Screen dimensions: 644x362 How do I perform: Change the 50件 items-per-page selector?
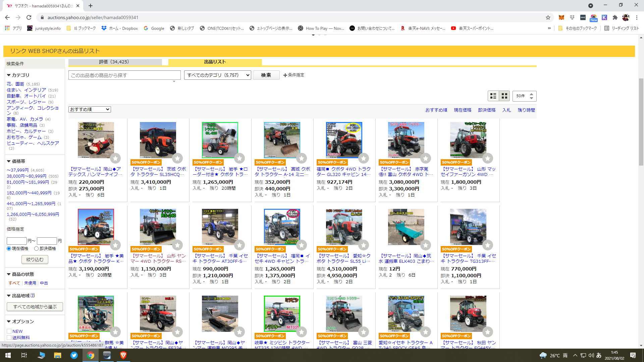pos(524,96)
